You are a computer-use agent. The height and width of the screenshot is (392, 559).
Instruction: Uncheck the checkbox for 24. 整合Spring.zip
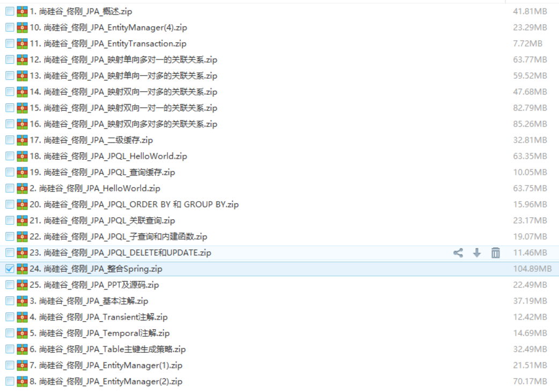(10, 269)
